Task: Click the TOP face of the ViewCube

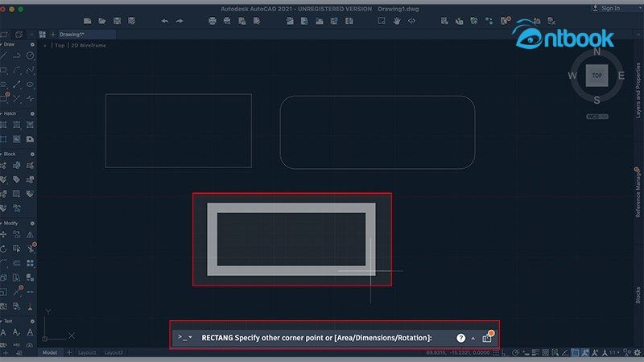Action: pyautogui.click(x=597, y=76)
